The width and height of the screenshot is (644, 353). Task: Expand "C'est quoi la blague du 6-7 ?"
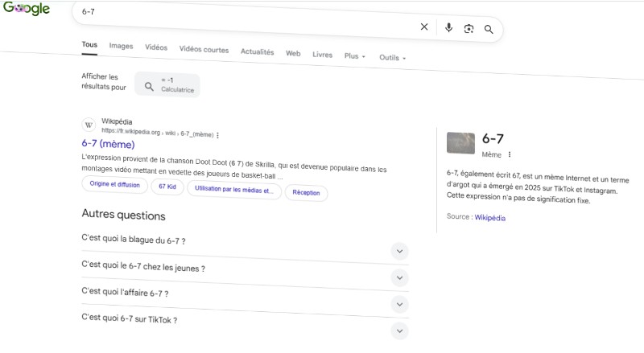tap(245, 245)
